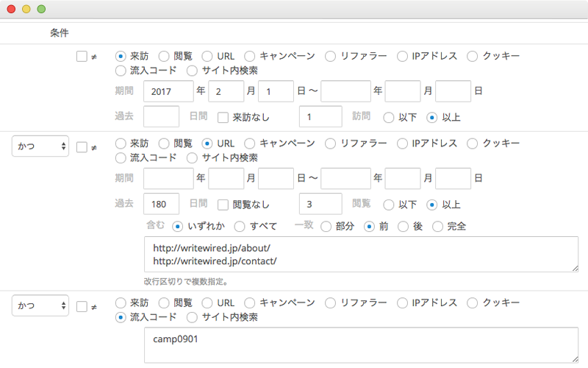Select IPアドレス radio in second condition
588x368 pixels.
(x=402, y=144)
